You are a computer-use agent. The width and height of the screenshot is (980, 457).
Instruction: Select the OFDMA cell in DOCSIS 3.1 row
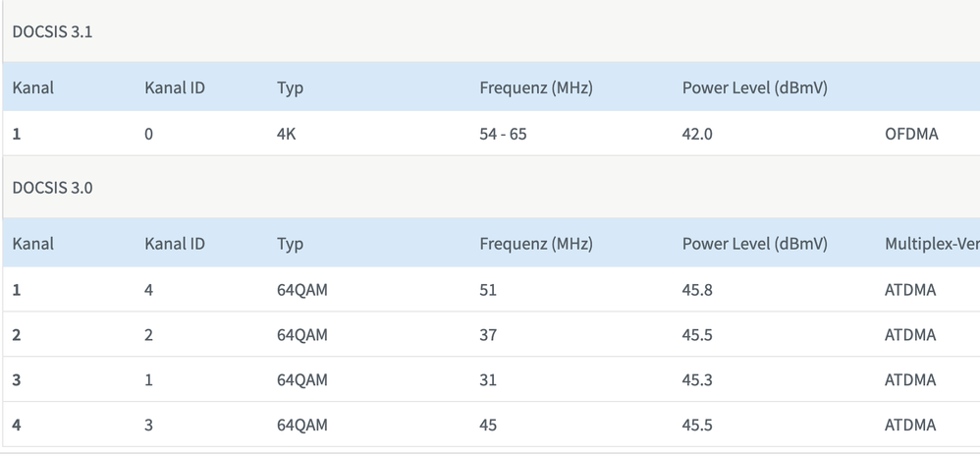pos(911,134)
